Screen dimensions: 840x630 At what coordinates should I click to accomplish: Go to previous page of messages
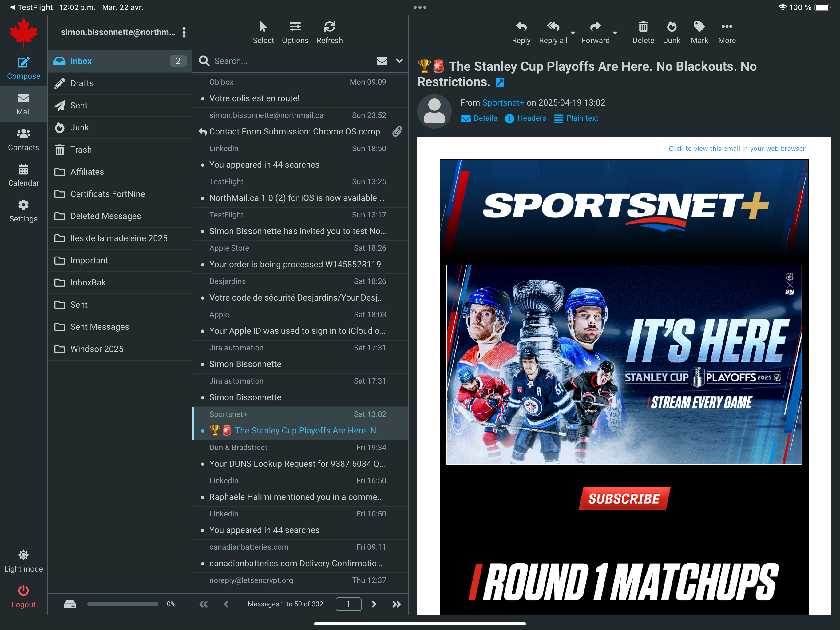[x=226, y=604]
